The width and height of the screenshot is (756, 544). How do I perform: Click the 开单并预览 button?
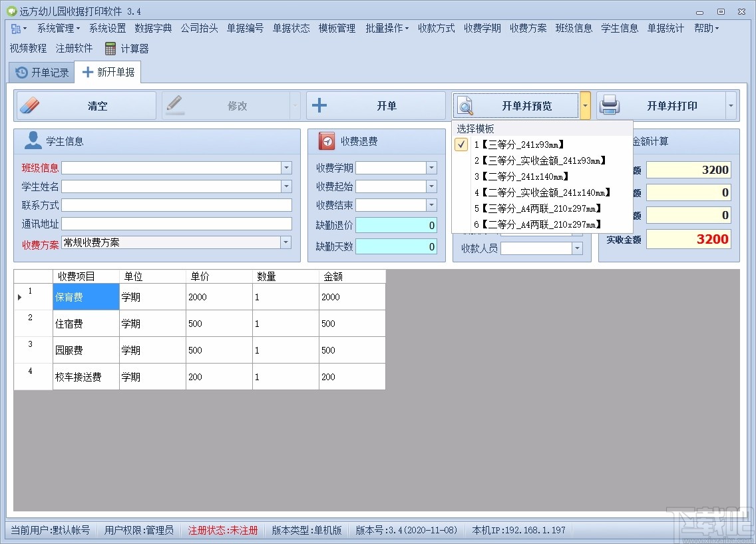(x=516, y=106)
